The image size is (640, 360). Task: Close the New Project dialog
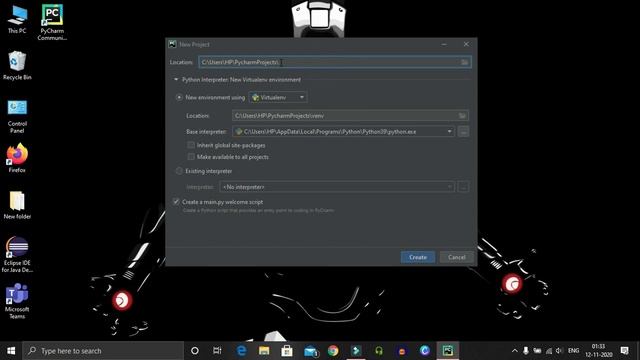466,44
